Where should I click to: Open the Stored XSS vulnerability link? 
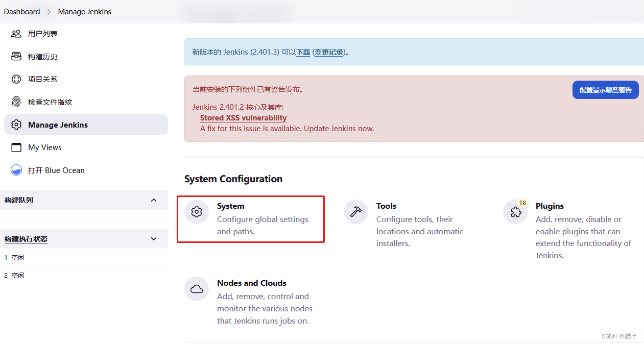243,117
